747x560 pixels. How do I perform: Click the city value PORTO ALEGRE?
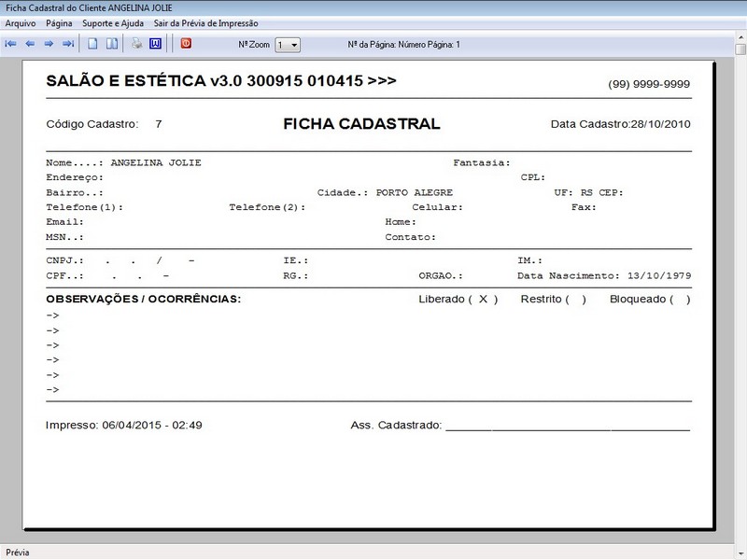tap(415, 193)
